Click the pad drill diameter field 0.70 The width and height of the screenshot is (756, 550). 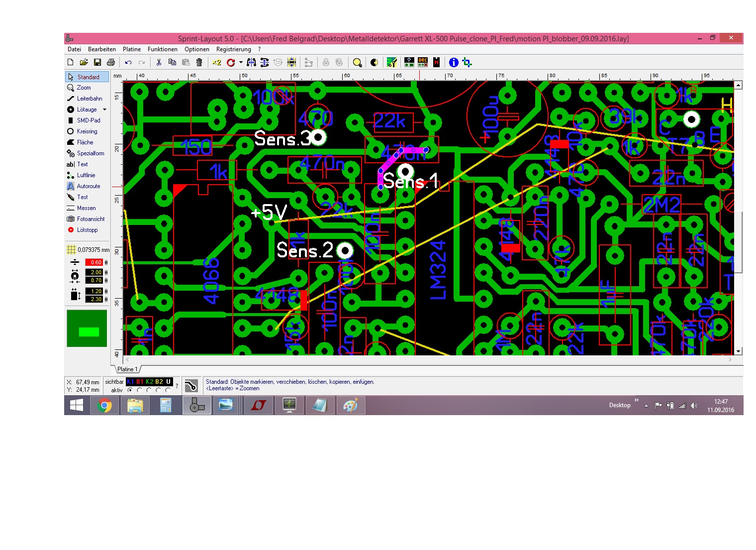pos(94,280)
